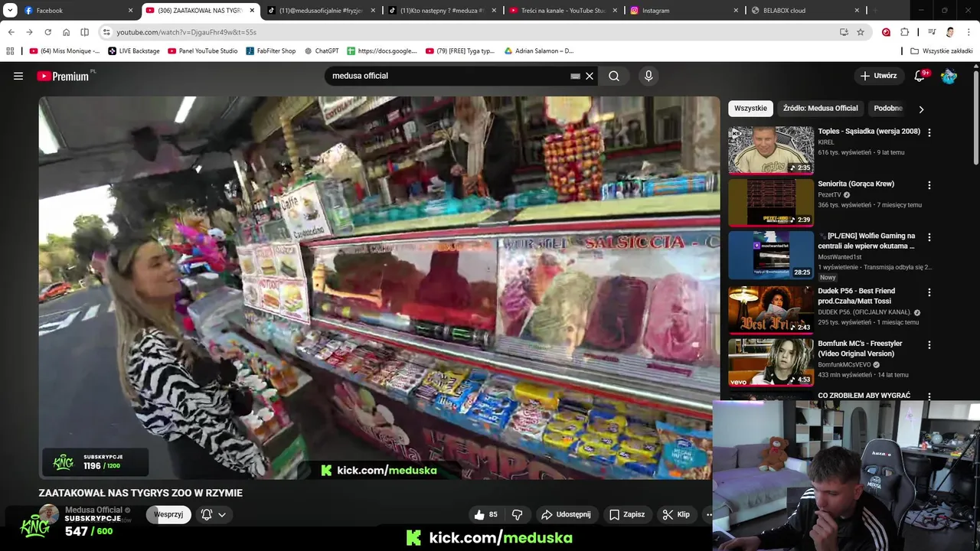Viewport: 980px width, 551px height.
Task: Switch to the TikTok @medusaoficjalnie tab
Action: pyautogui.click(x=321, y=11)
